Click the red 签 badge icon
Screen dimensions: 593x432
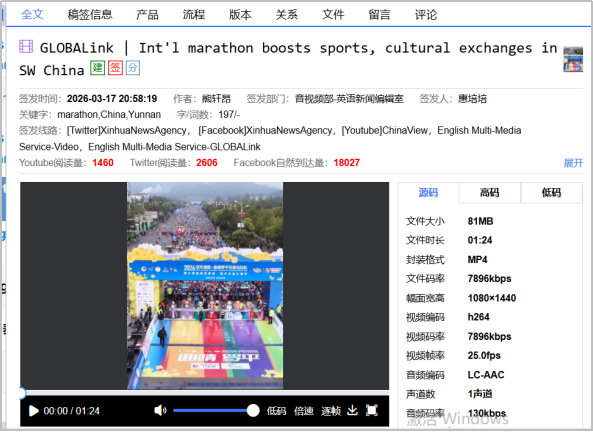pyautogui.click(x=115, y=68)
